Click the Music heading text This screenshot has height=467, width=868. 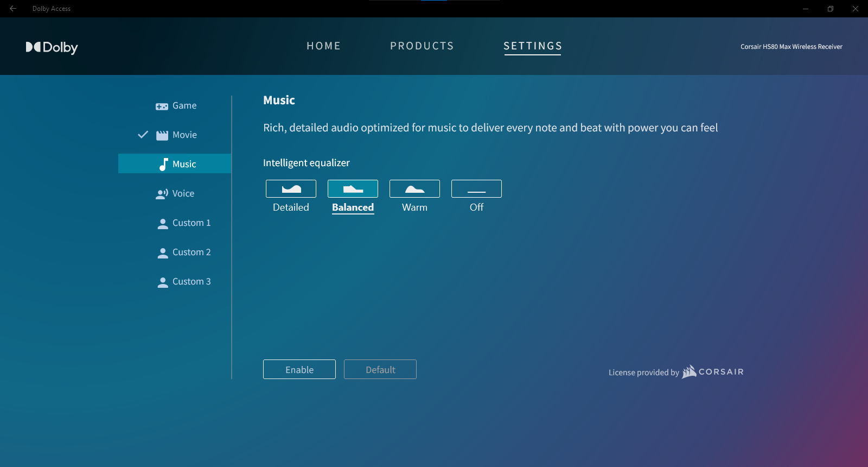(x=279, y=100)
